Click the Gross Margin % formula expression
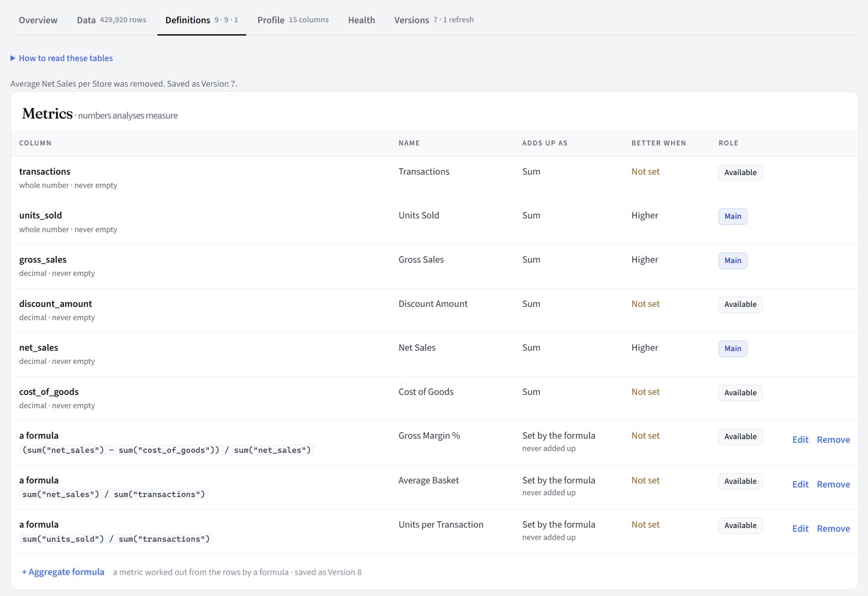Viewport: 868px width, 596px height. 167,450
